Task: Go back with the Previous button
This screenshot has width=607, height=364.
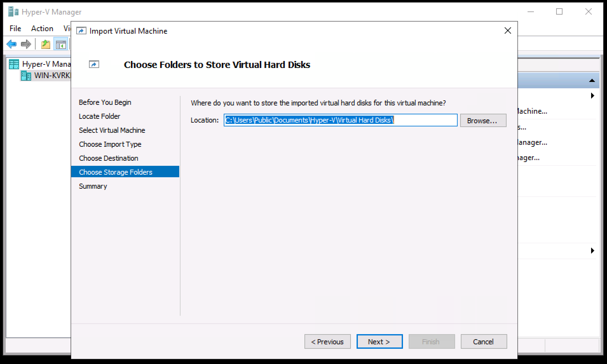Action: click(327, 341)
